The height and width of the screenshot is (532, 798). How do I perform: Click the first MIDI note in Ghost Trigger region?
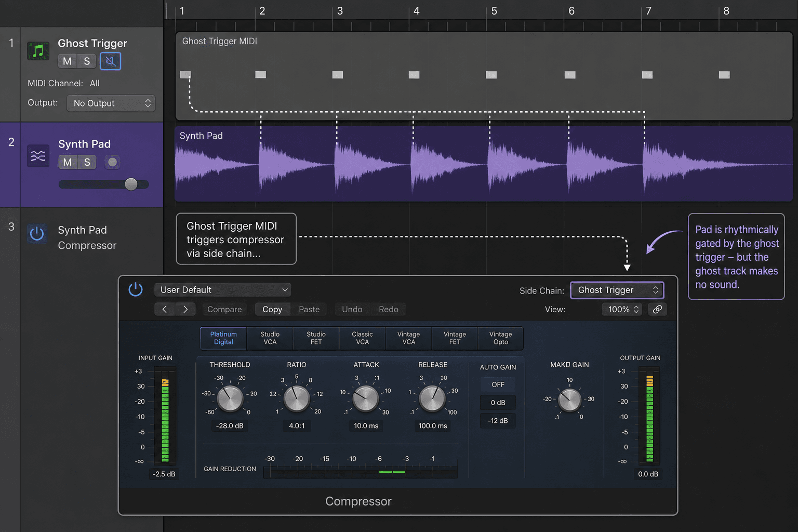click(185, 74)
